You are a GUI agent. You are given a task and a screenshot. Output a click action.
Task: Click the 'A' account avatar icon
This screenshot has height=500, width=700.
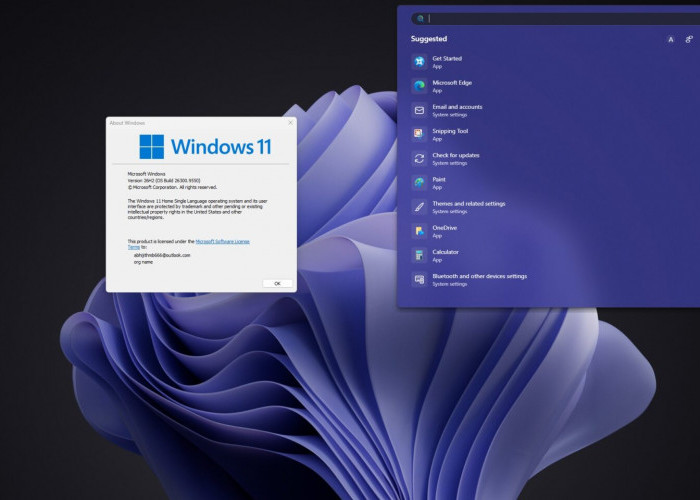tap(671, 39)
